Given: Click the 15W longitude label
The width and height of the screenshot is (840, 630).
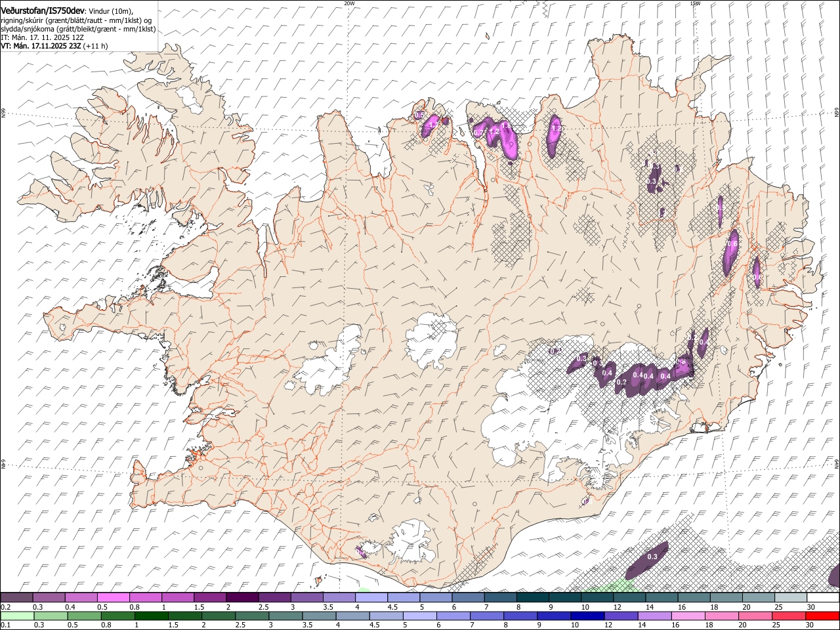Looking at the screenshot, I should coord(695,3).
